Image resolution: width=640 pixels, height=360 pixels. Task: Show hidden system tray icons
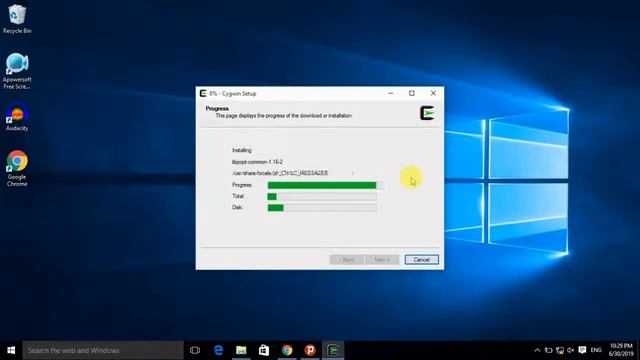click(537, 350)
